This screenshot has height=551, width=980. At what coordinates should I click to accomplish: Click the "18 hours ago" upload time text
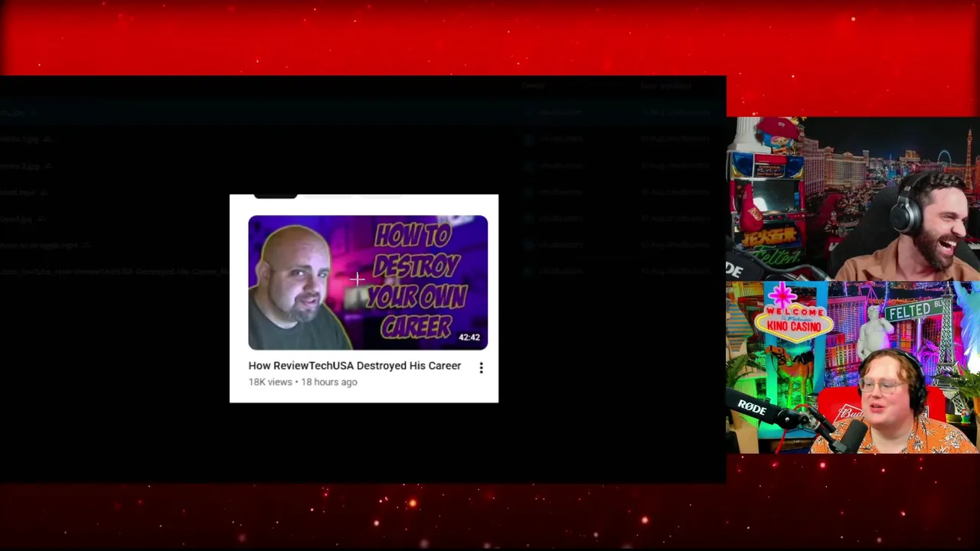(x=329, y=382)
